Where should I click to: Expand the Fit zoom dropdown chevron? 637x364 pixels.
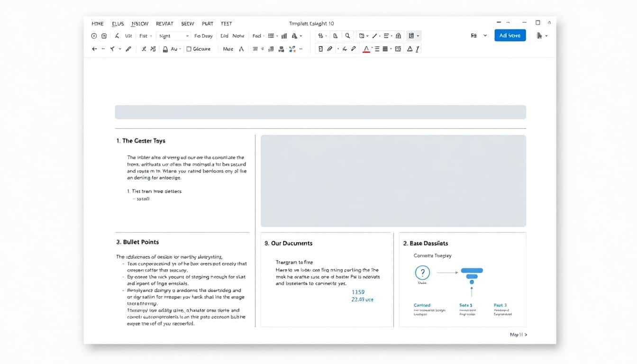485,36
